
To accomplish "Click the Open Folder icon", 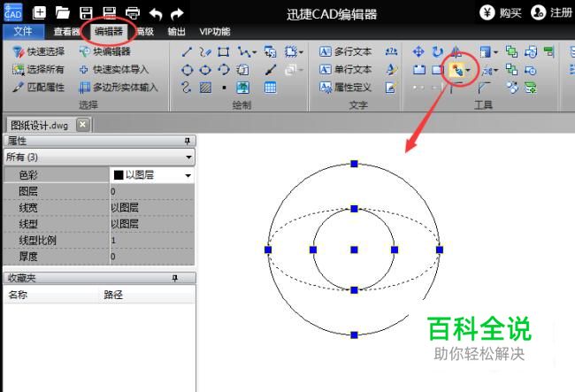I will pos(63,13).
